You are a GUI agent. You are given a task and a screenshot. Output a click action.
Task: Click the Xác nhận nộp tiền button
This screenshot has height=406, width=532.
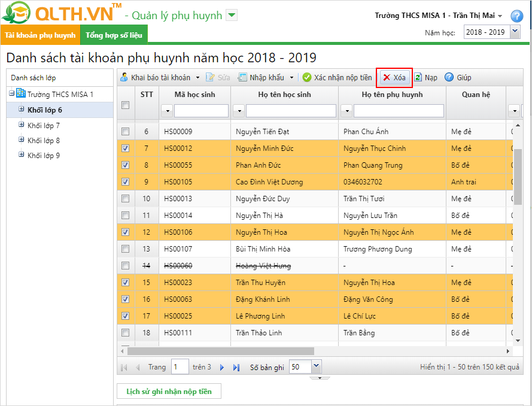click(337, 78)
